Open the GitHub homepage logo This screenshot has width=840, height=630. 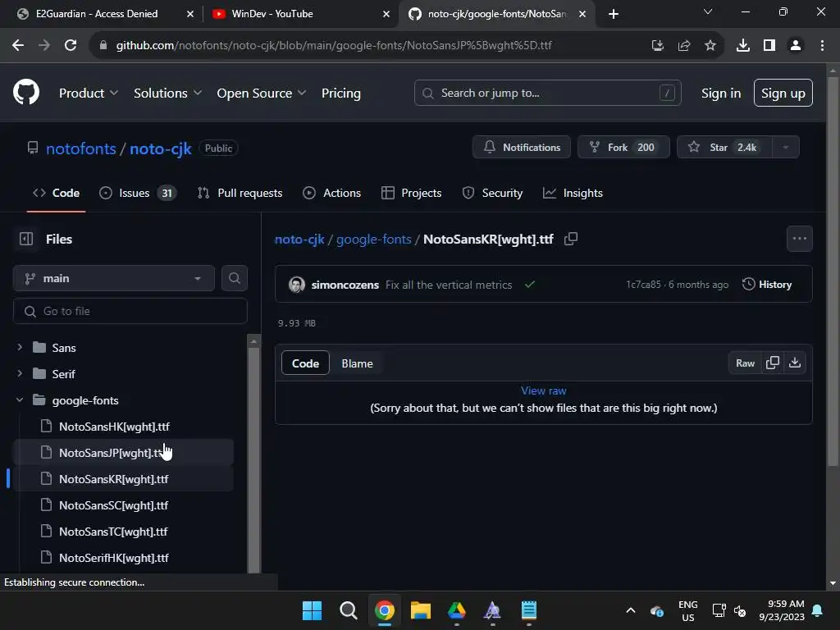coord(26,92)
